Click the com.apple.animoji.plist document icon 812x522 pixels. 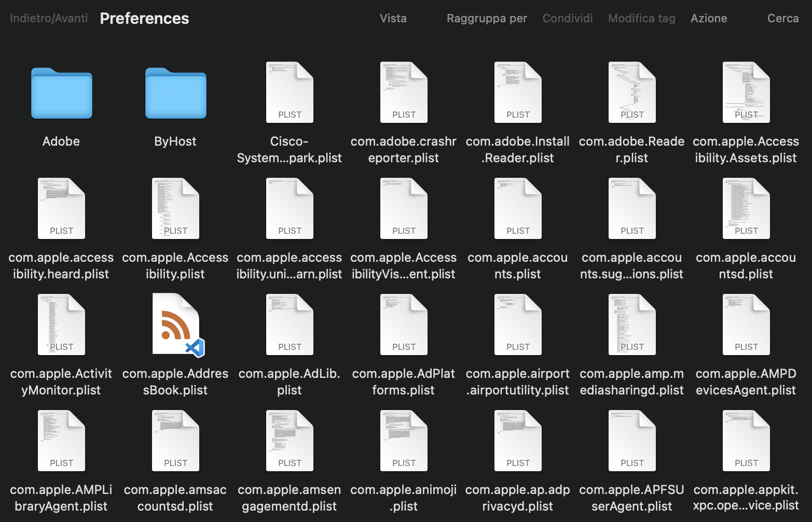click(404, 440)
